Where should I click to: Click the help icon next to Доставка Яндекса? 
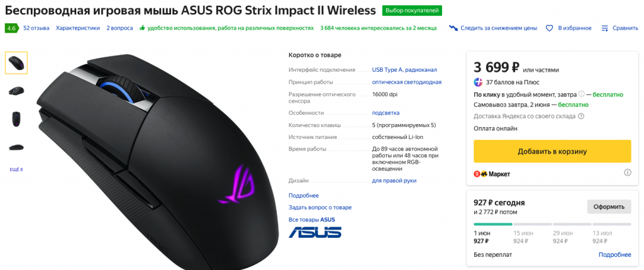point(580,116)
